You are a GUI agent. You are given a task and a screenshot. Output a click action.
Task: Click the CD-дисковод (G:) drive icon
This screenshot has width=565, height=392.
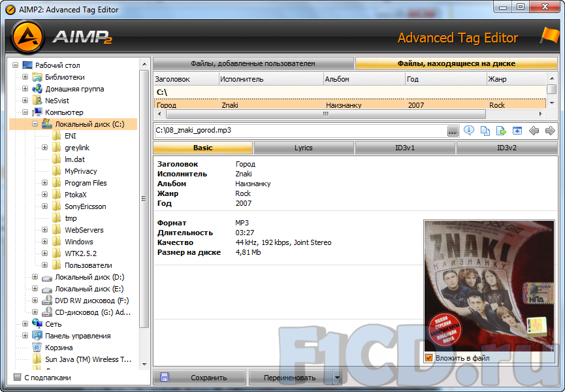point(47,312)
